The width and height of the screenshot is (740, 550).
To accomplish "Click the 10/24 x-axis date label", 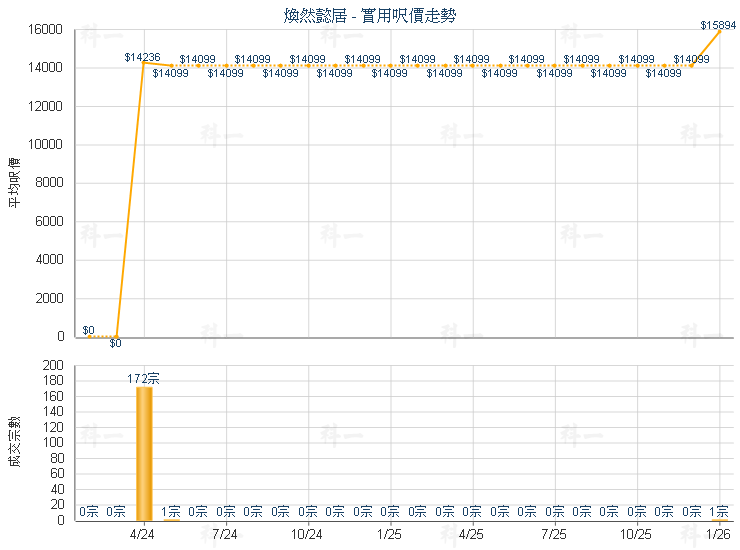I will [x=308, y=534].
